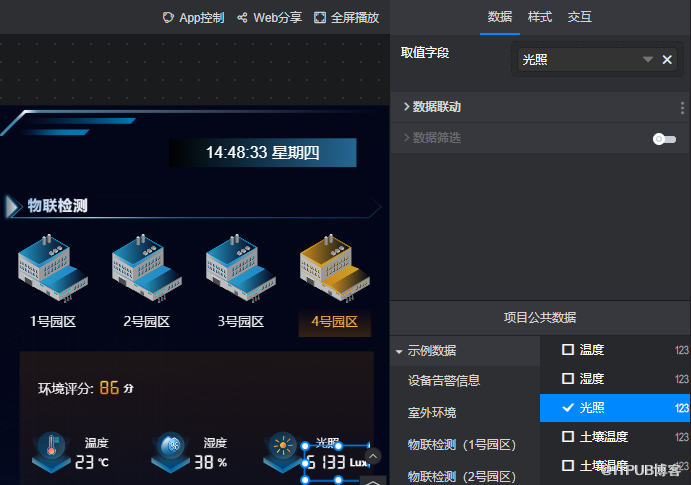
Task: Click the 环境评分 86 score text
Action: [86, 388]
